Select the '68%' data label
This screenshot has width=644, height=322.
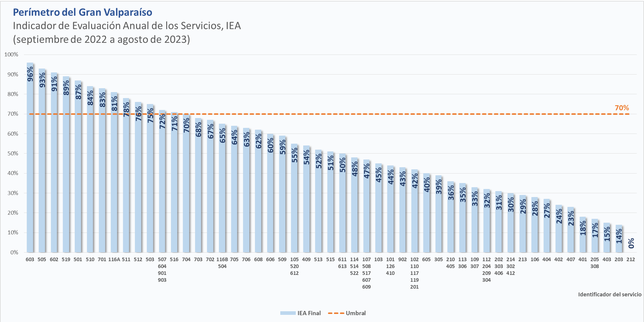coord(198,129)
